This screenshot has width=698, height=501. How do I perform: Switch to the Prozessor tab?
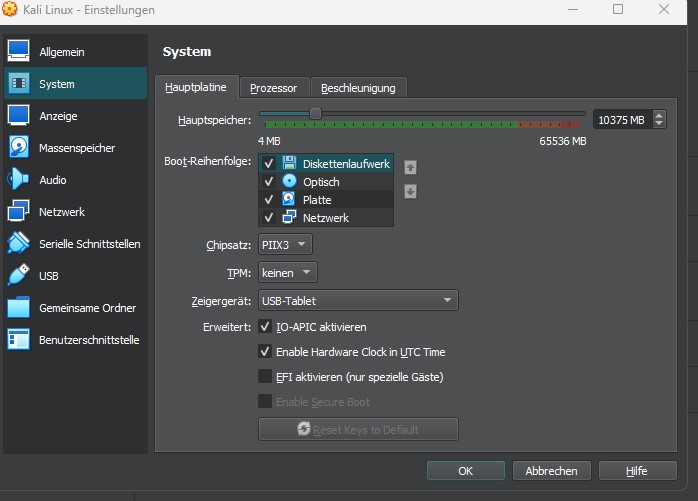[273, 88]
